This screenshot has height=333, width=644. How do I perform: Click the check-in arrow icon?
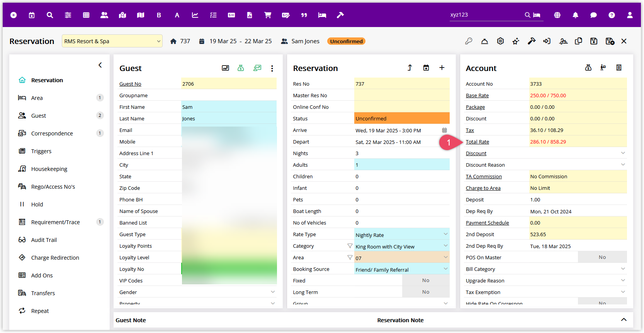pyautogui.click(x=547, y=41)
